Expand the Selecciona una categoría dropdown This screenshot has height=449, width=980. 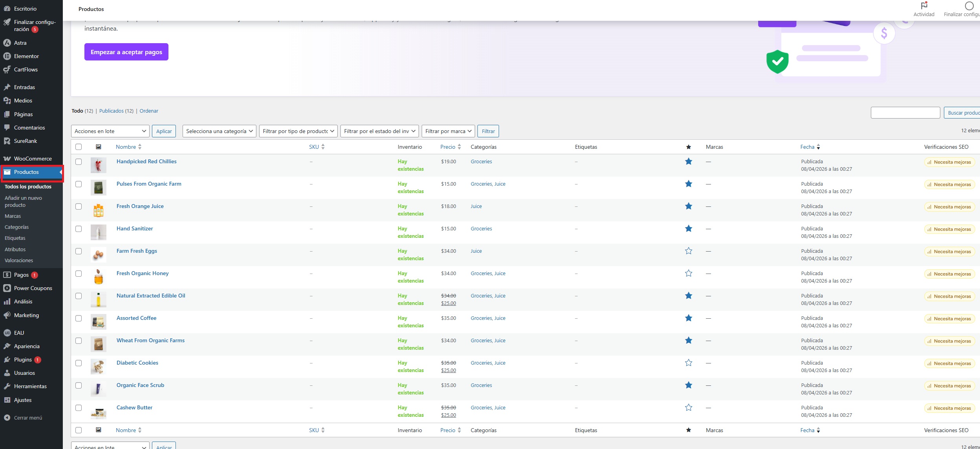pyautogui.click(x=219, y=131)
